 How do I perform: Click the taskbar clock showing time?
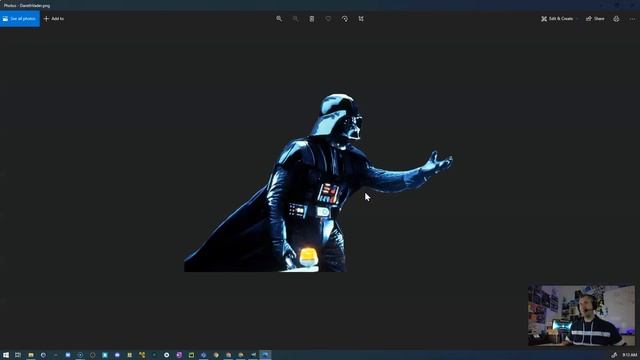click(630, 355)
